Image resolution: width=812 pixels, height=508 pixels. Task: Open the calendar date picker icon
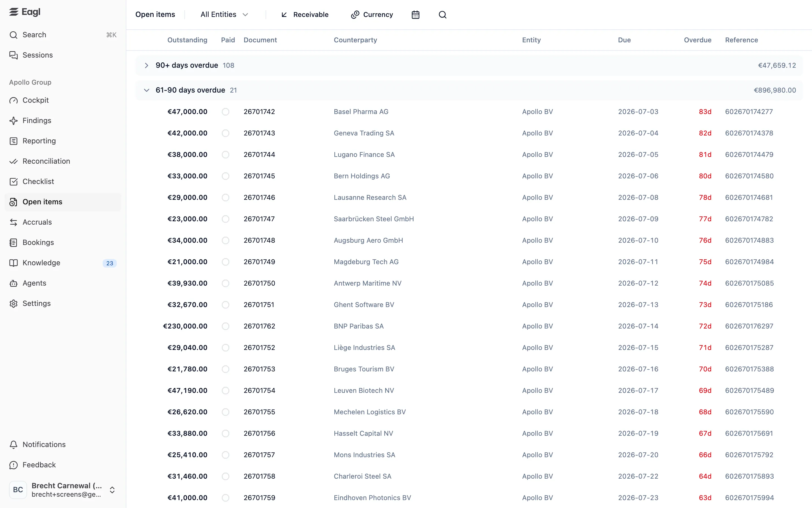415,15
